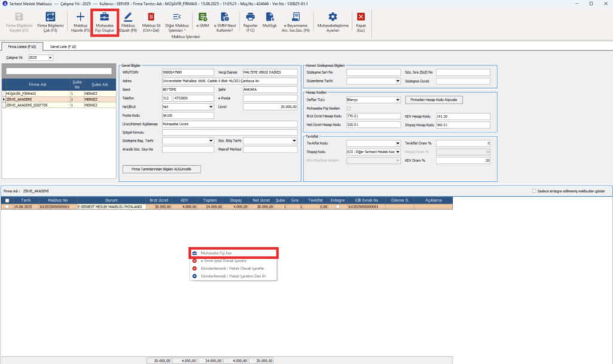Choose Muhasebe Fişi Kes context menu entry
The width and height of the screenshot is (613, 364).
coord(233,253)
